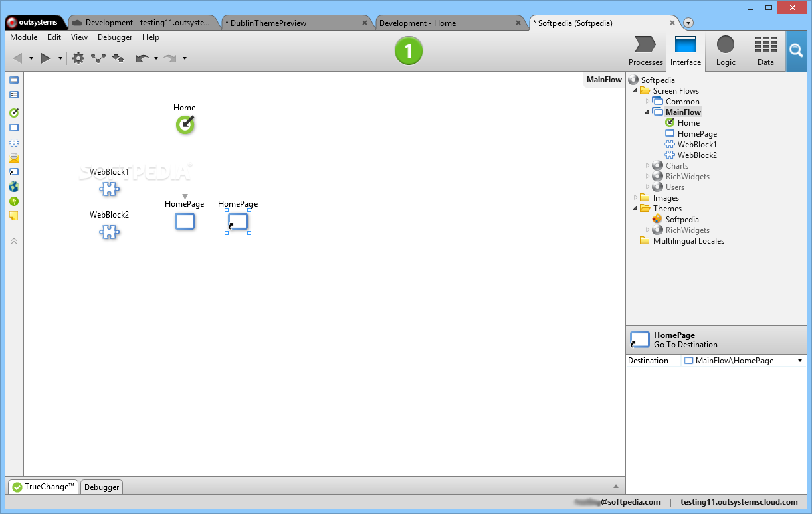The image size is (812, 514).
Task: Select the Go To Destination tool in toolbox
Action: [14, 172]
